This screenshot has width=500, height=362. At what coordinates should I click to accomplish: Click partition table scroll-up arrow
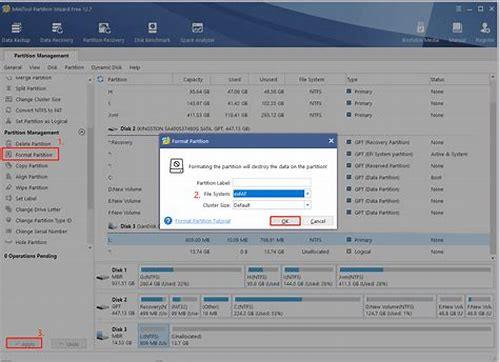[x=493, y=77]
